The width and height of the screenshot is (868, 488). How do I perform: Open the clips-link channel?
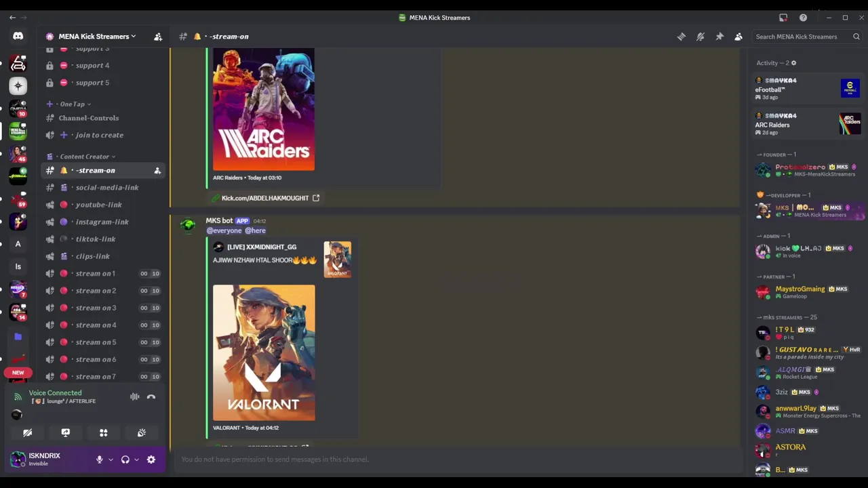103,256
